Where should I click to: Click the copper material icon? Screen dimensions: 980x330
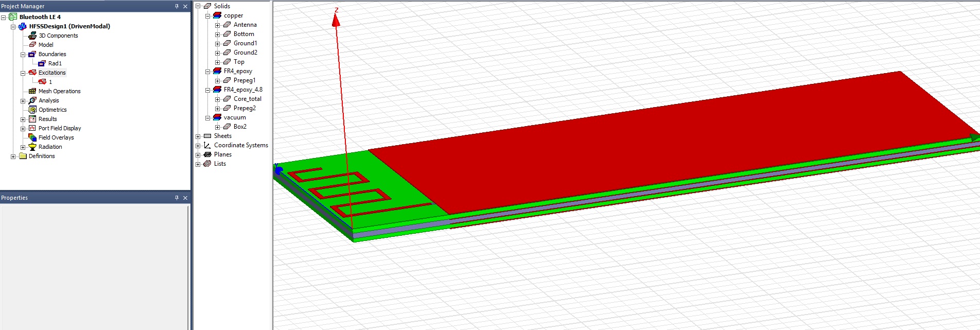(x=217, y=15)
